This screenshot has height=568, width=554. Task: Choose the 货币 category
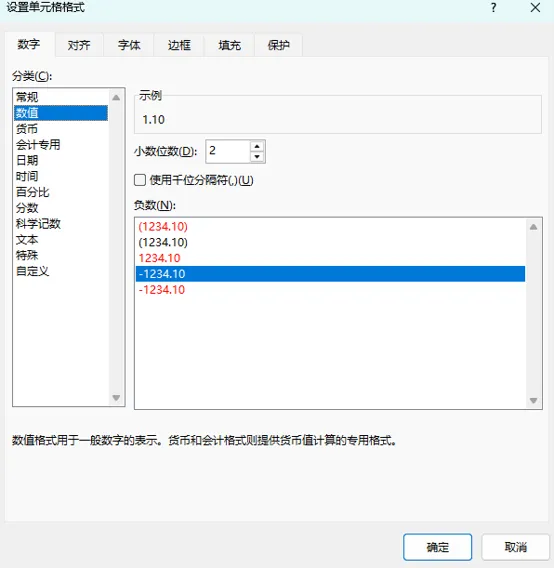pyautogui.click(x=61, y=129)
